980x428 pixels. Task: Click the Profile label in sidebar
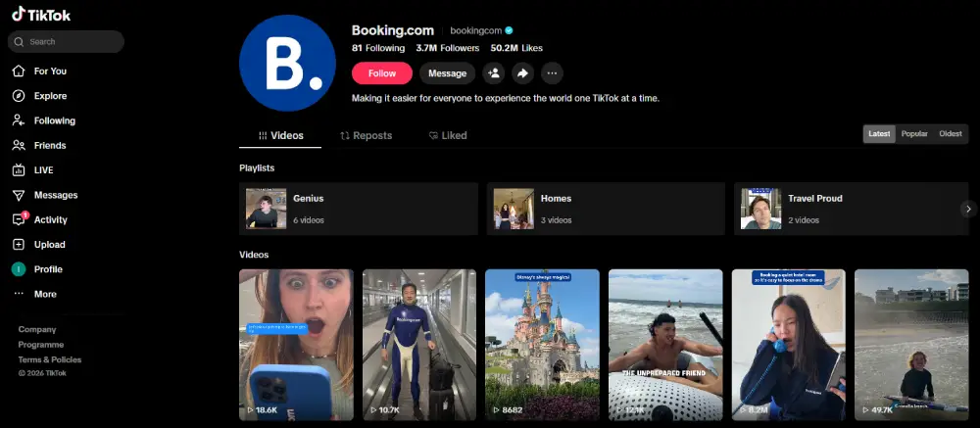[x=48, y=269]
